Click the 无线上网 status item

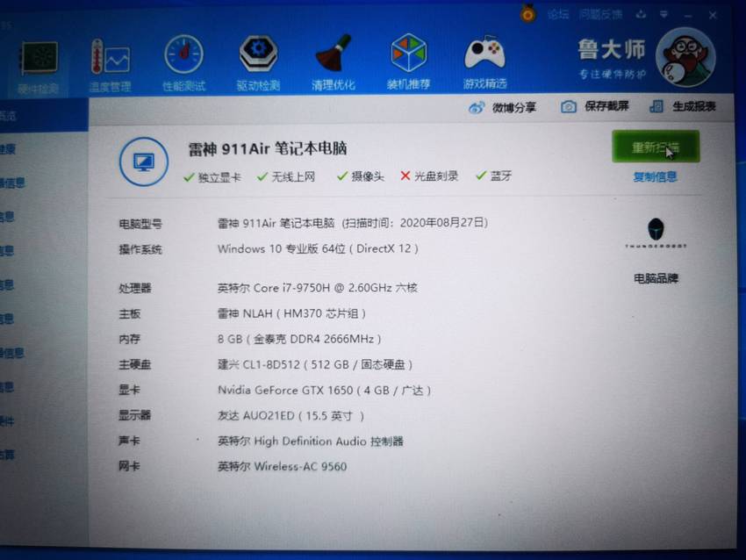point(286,177)
